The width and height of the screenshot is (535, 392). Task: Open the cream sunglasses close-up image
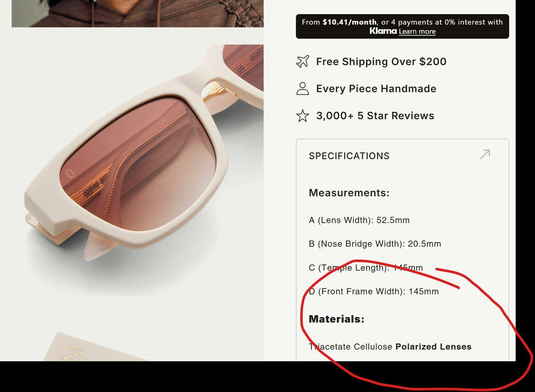[138, 170]
